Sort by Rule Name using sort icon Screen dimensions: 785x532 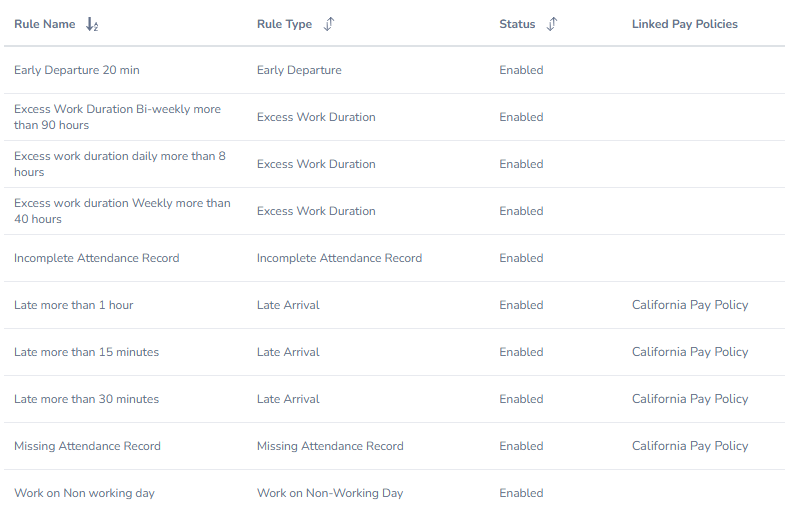[92, 24]
